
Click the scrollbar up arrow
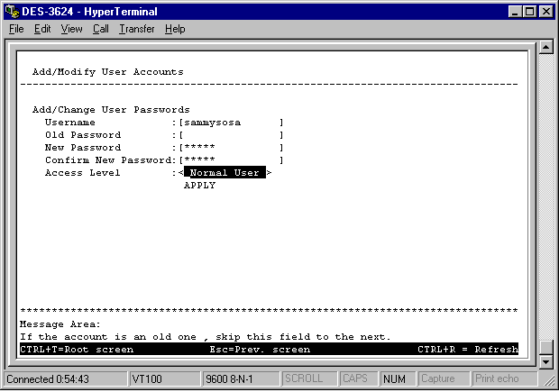pos(545,48)
